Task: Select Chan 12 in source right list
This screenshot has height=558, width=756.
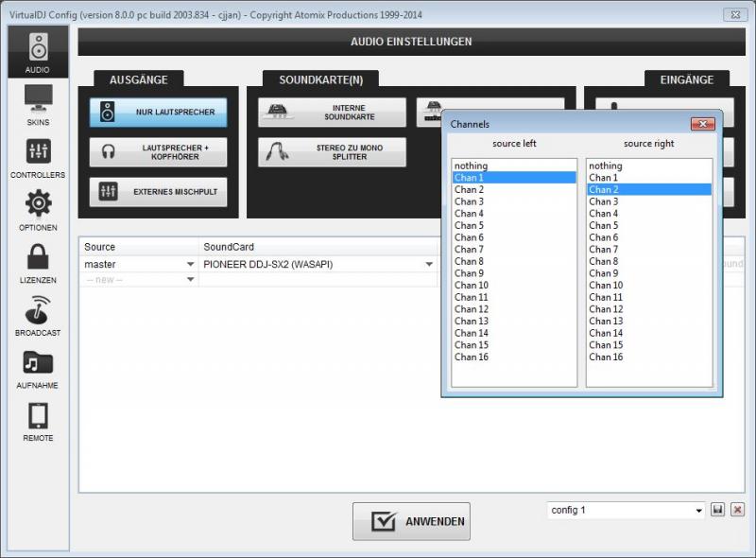Action: click(x=649, y=309)
